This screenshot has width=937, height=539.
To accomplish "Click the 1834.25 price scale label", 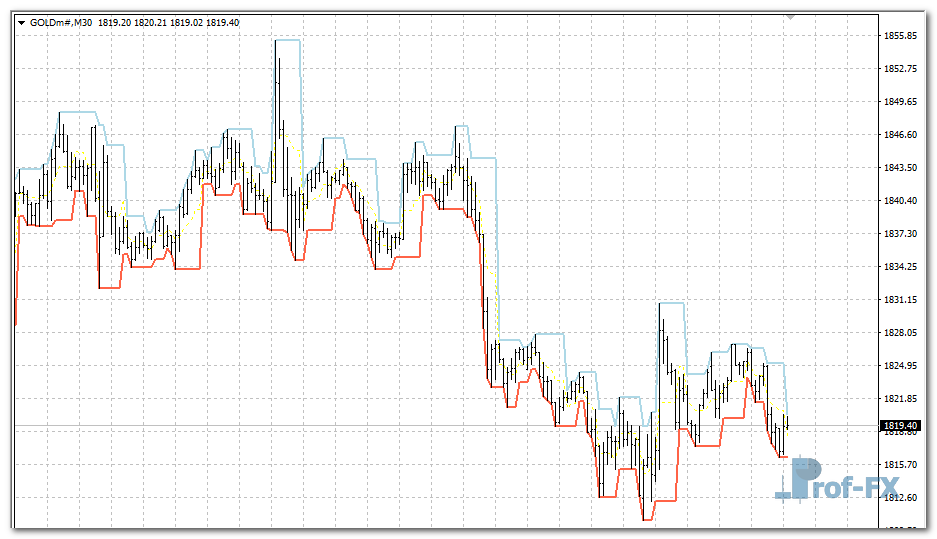I will [901, 267].
